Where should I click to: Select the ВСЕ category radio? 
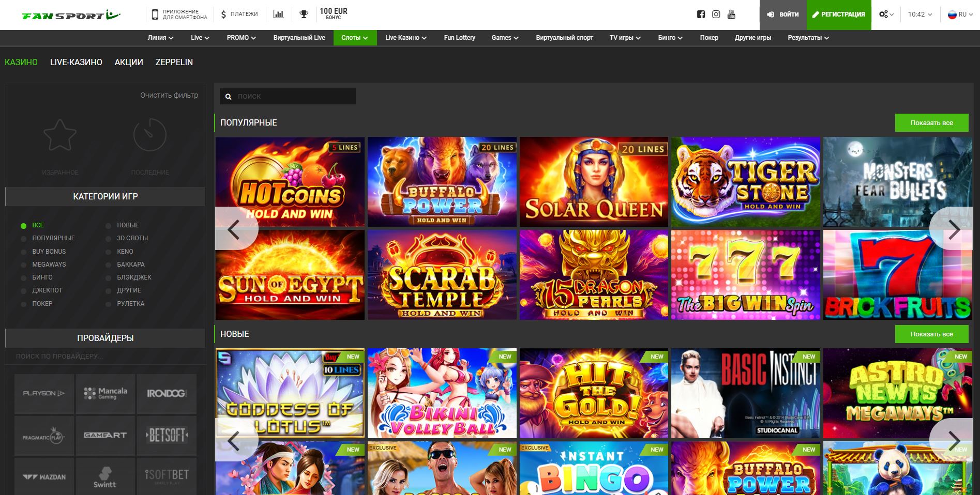[23, 226]
